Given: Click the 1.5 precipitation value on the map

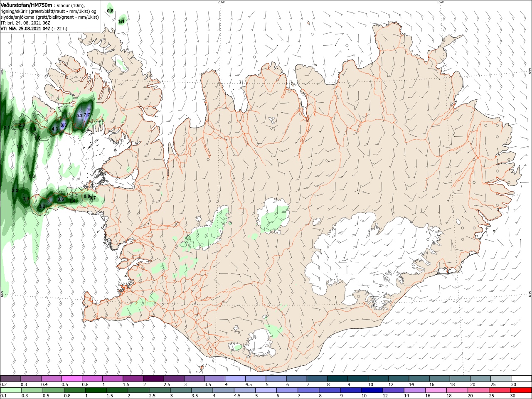Looking at the screenshot, I should point(20,147).
